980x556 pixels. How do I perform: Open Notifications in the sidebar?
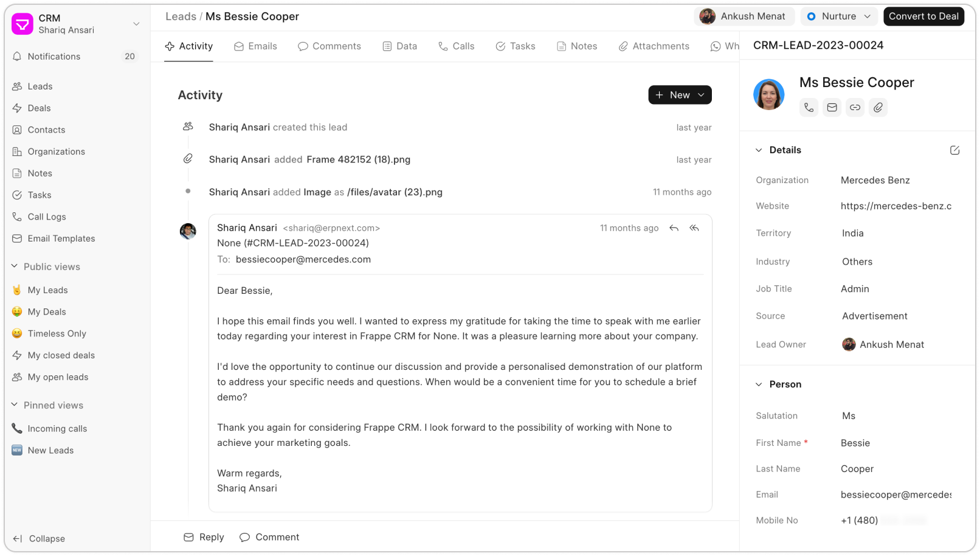point(53,57)
